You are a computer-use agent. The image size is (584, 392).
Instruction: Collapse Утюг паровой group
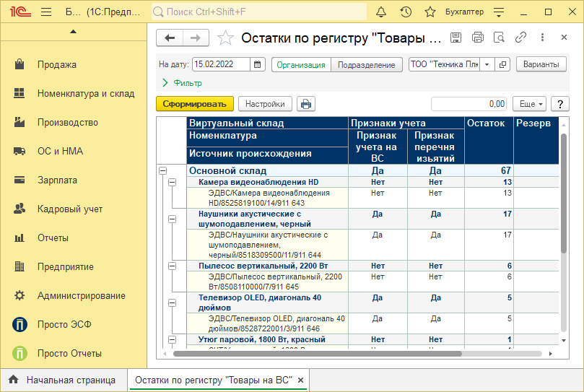(172, 339)
